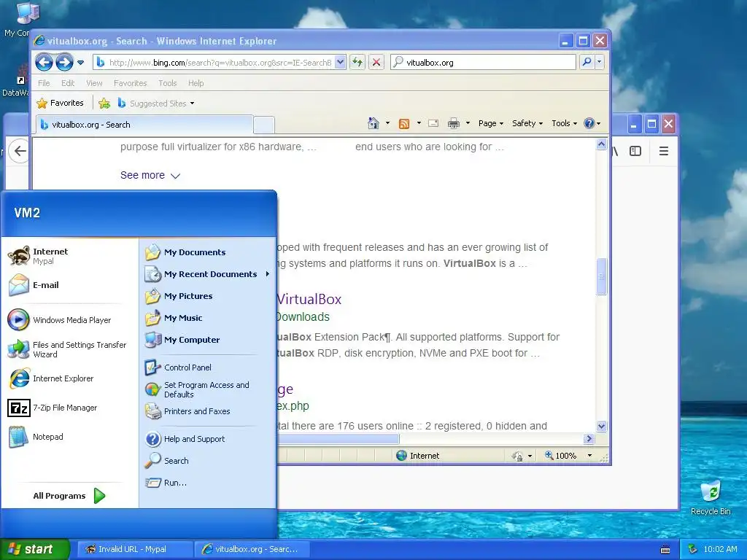Open the zoom level dropdown arrow

coord(589,456)
